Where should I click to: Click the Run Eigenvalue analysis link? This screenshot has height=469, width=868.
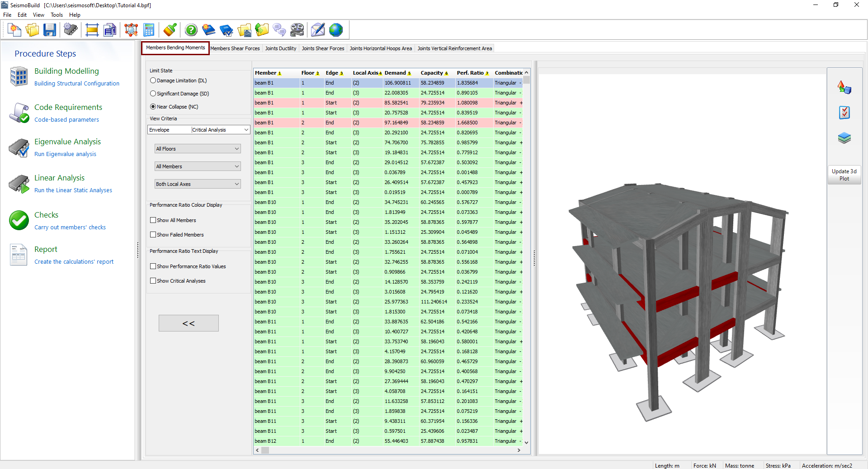65,154
